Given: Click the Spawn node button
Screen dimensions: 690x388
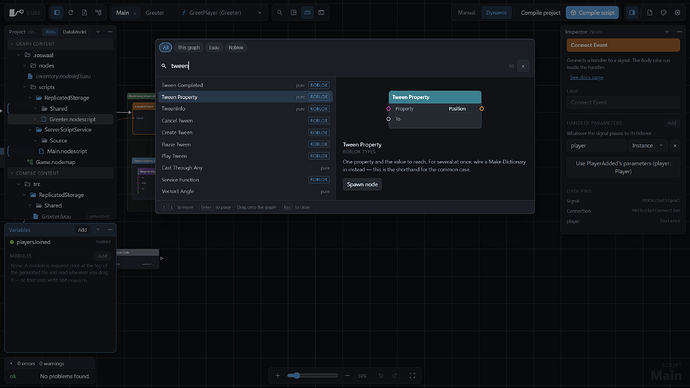Looking at the screenshot, I should 362,184.
